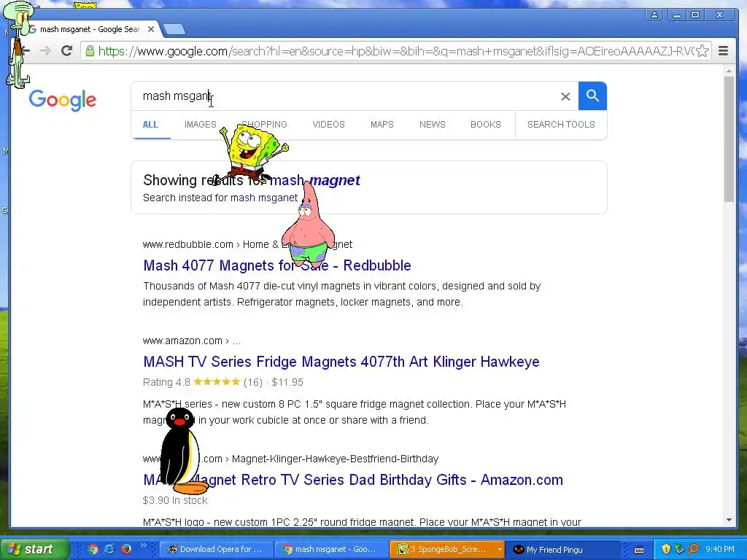Close the mash msganet browser tab
The image size is (747, 560).
(151, 29)
